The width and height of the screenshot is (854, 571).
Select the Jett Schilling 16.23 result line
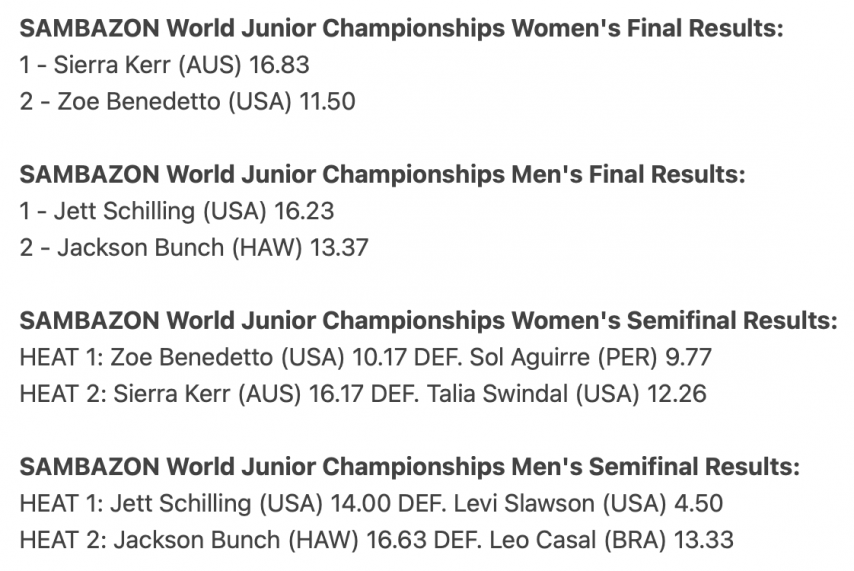click(176, 211)
